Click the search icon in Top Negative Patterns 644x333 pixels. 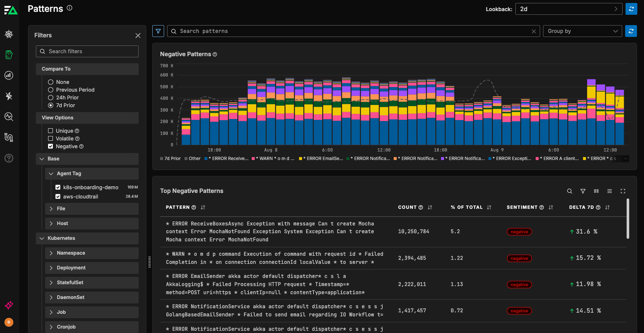[569, 191]
